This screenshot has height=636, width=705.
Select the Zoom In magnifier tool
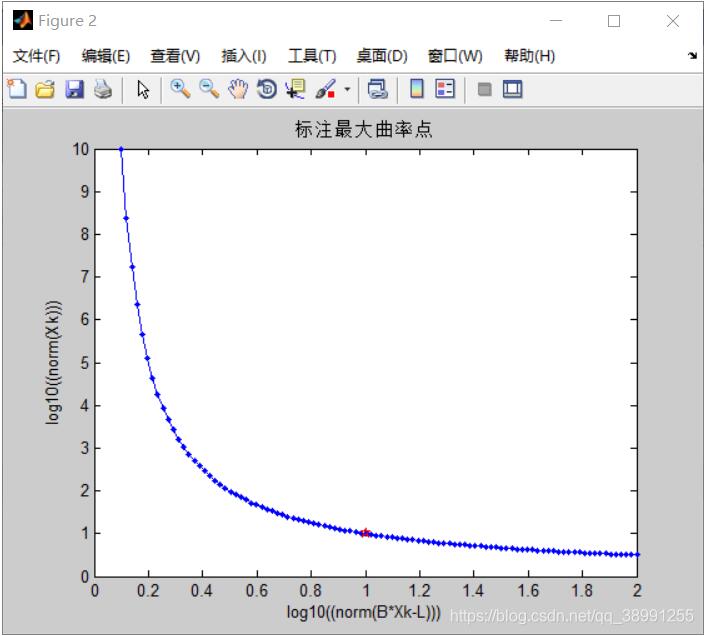[x=180, y=90]
